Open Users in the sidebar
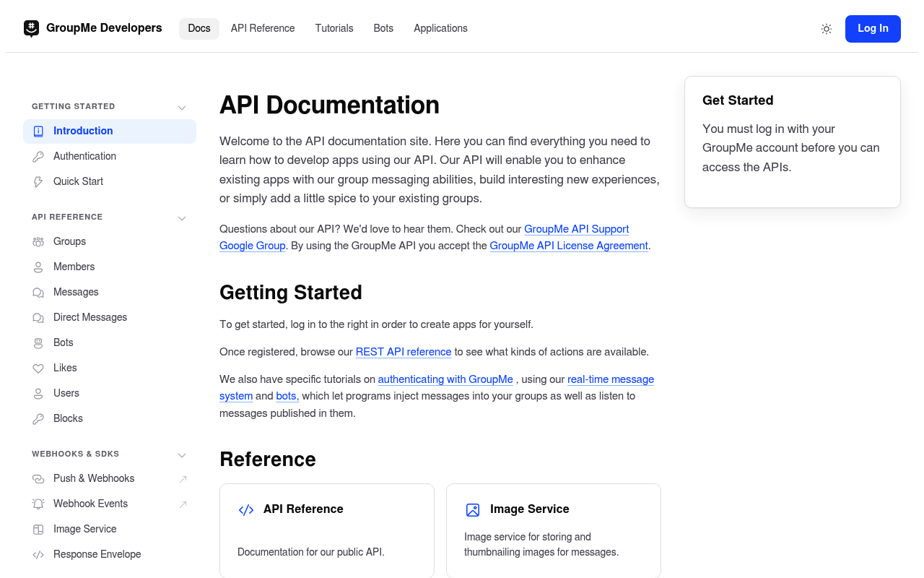This screenshot has width=924, height=578. 110,393
